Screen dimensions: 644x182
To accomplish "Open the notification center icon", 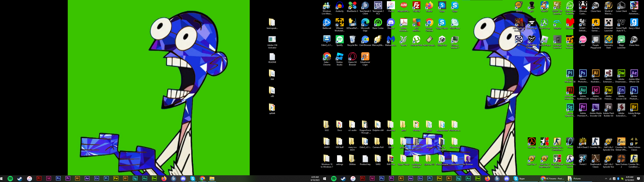I will click(638, 178).
